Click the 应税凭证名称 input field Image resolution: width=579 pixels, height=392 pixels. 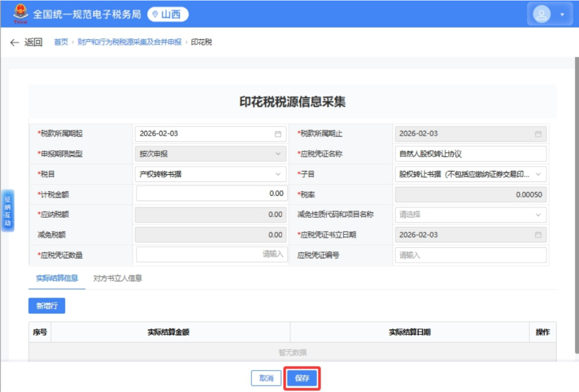point(471,154)
